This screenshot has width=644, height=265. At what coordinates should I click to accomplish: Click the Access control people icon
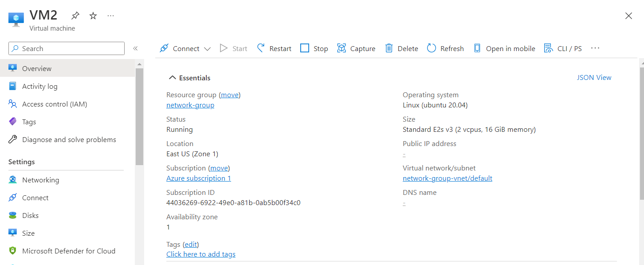13,104
